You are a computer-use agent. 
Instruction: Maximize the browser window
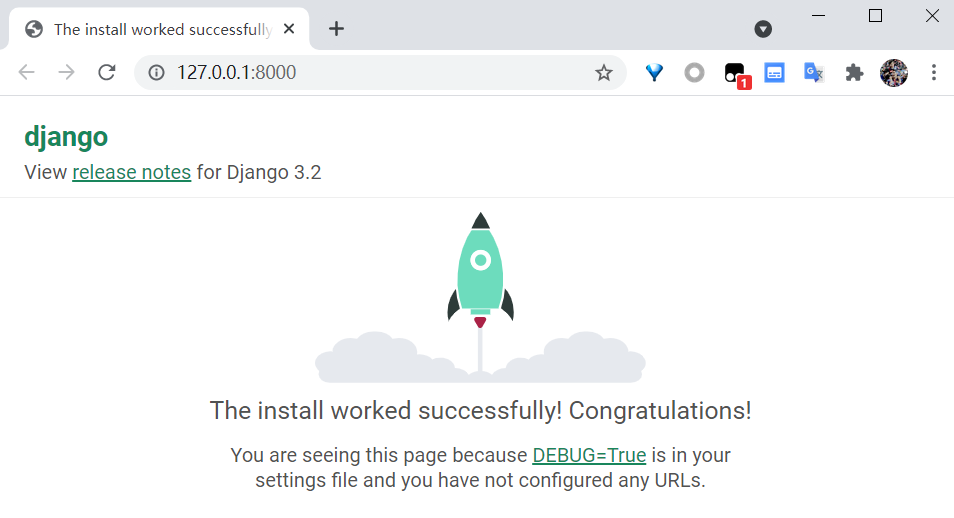[x=876, y=16]
